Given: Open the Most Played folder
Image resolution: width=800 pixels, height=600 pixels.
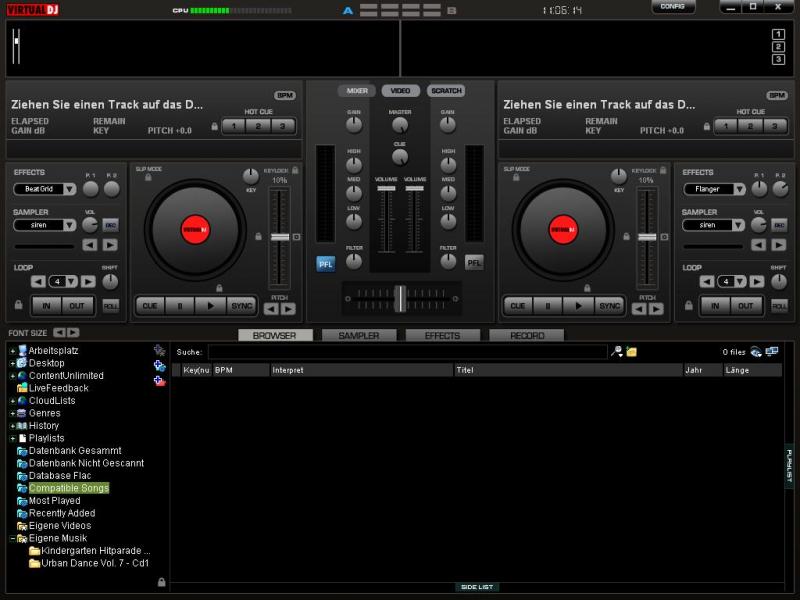Looking at the screenshot, I should 54,501.
